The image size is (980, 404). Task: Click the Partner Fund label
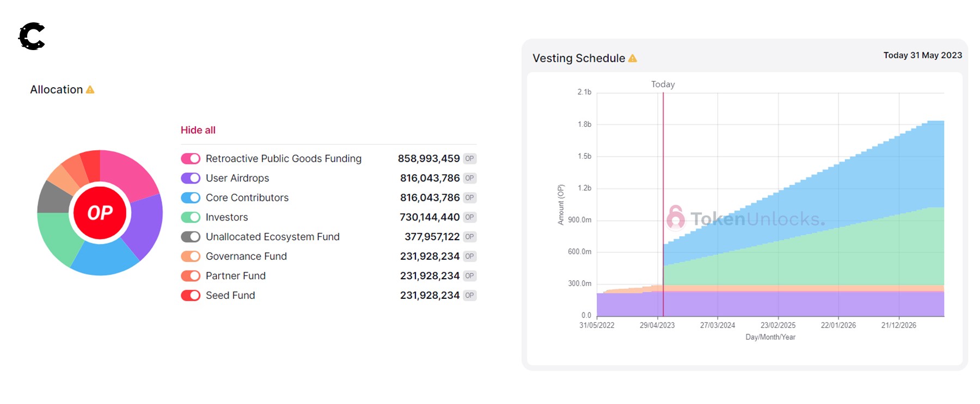click(236, 276)
